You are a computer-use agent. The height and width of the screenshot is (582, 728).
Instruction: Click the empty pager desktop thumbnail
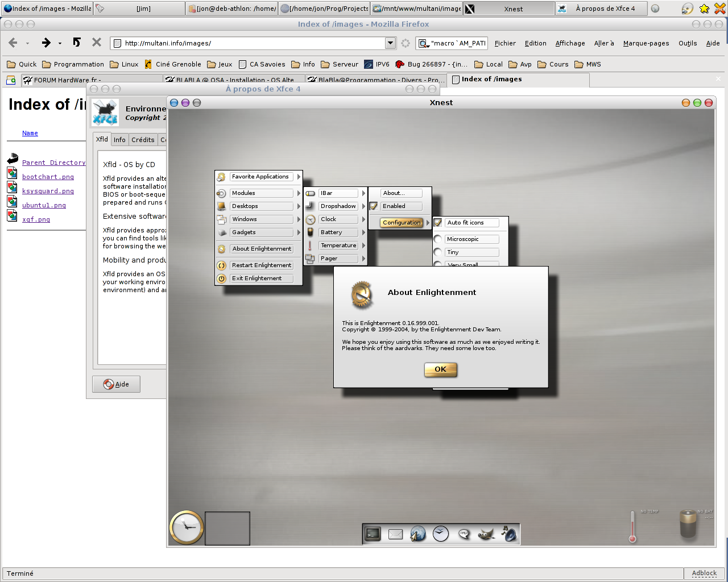(227, 528)
